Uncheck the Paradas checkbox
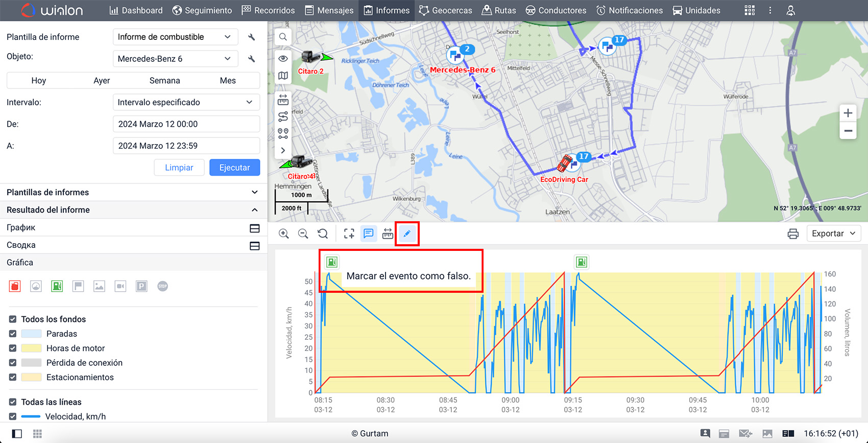 tap(13, 334)
